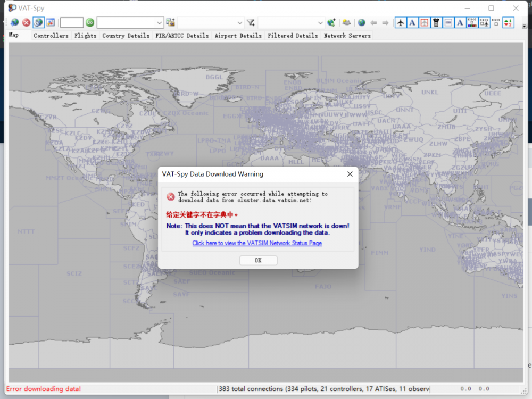Toggle the red airport boundary display button

424,22
